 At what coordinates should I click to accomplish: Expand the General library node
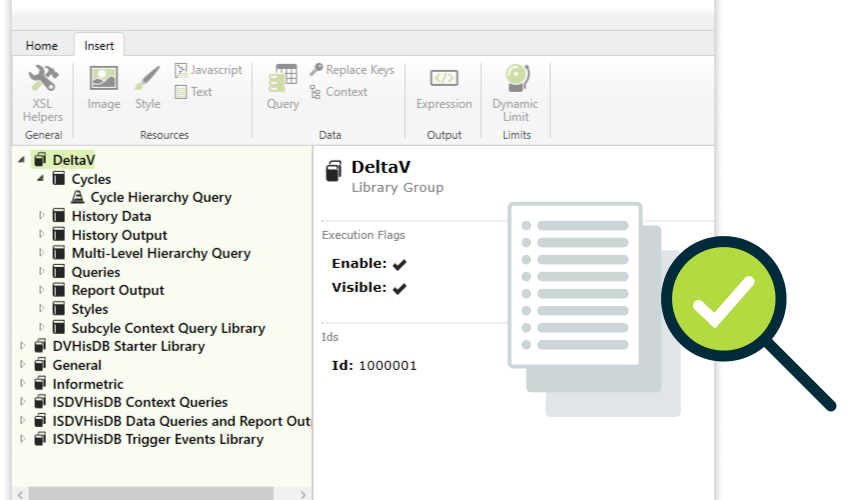coord(23,364)
